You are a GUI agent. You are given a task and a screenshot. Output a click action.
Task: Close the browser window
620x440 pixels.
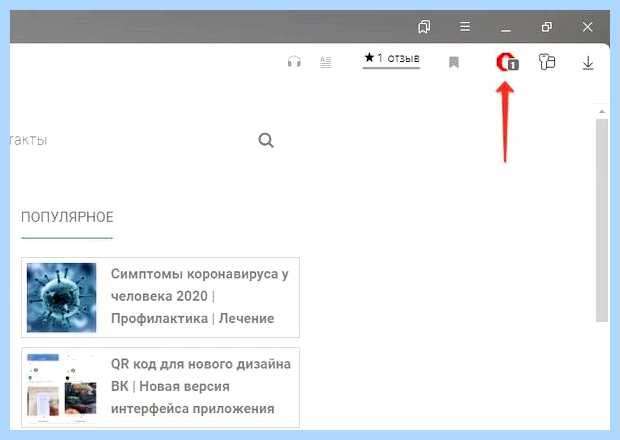coord(588,27)
